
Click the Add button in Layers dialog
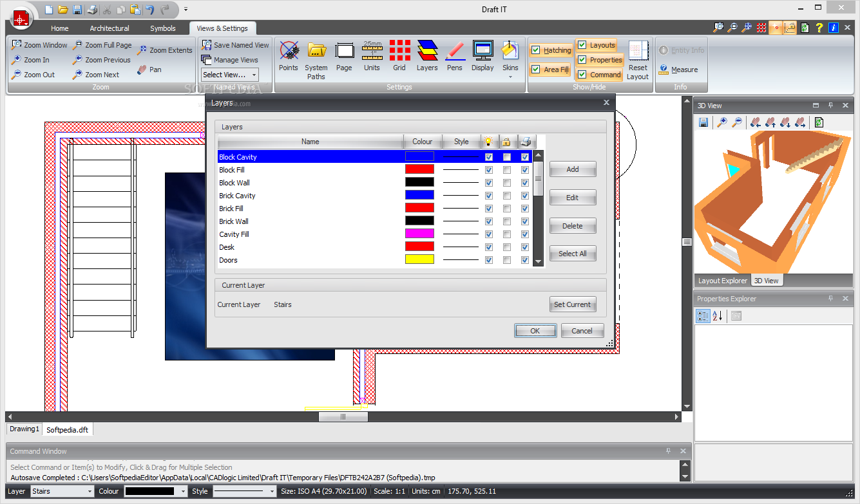(x=573, y=169)
